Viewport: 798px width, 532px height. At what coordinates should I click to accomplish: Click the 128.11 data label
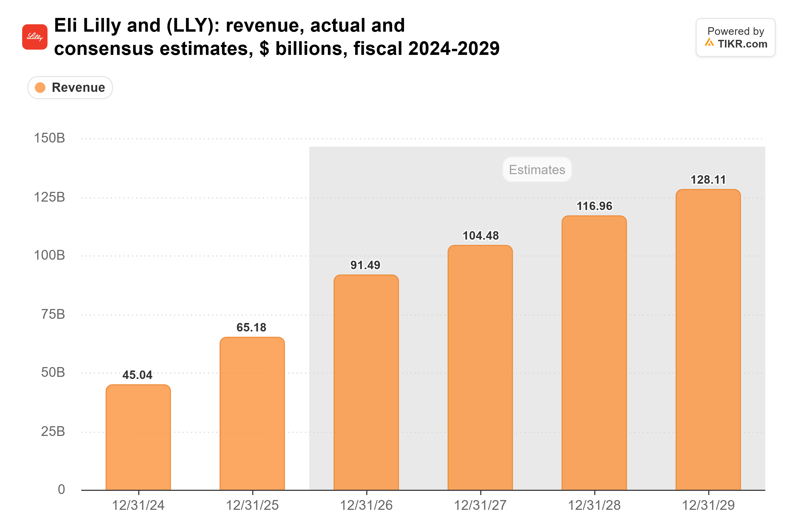tap(709, 179)
